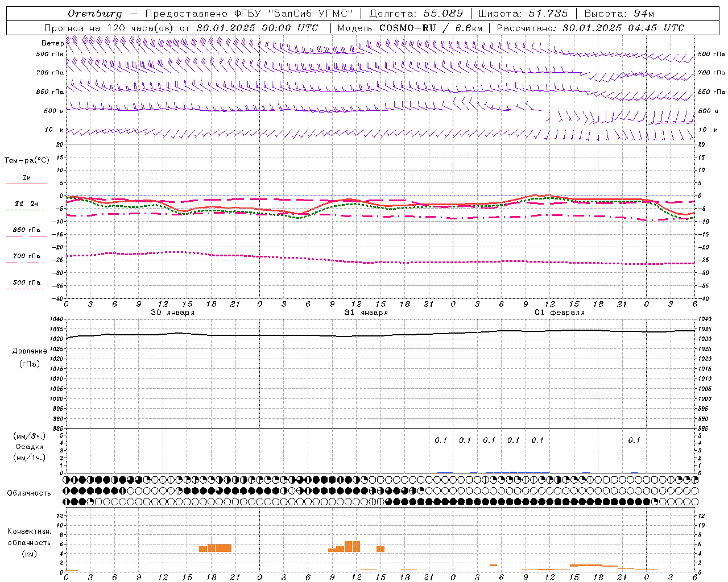Click the 'Давление' pressure panel label

coord(30,351)
